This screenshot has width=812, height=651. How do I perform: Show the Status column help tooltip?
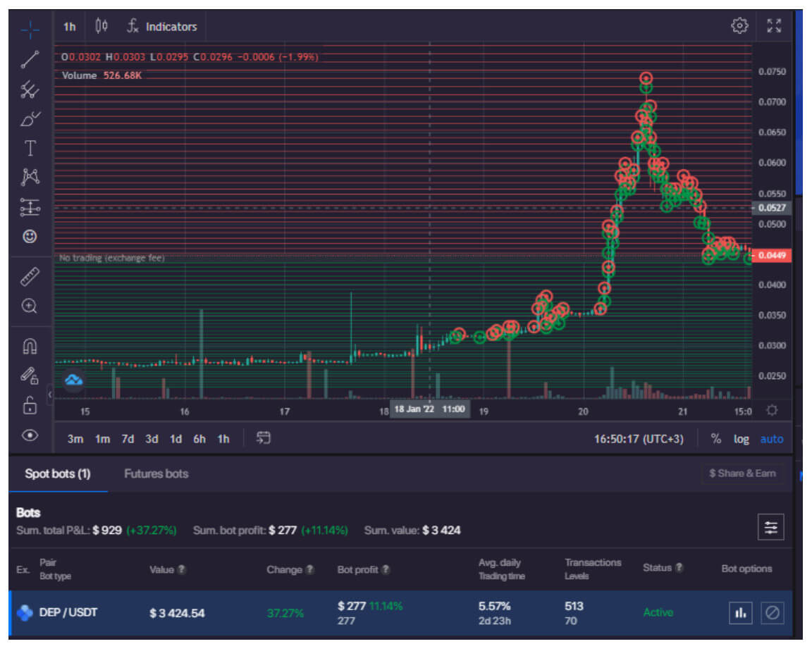point(679,568)
